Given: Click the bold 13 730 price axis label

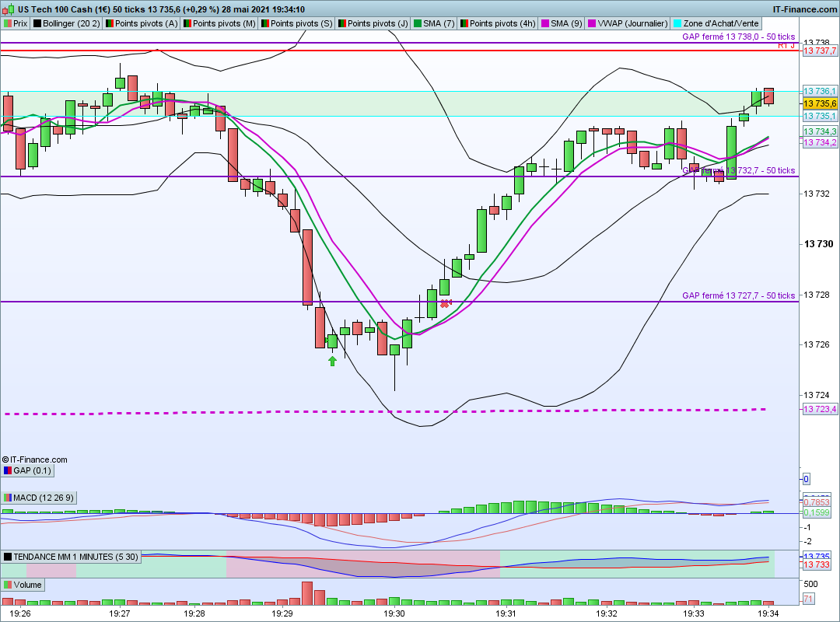Looking at the screenshot, I should (818, 244).
